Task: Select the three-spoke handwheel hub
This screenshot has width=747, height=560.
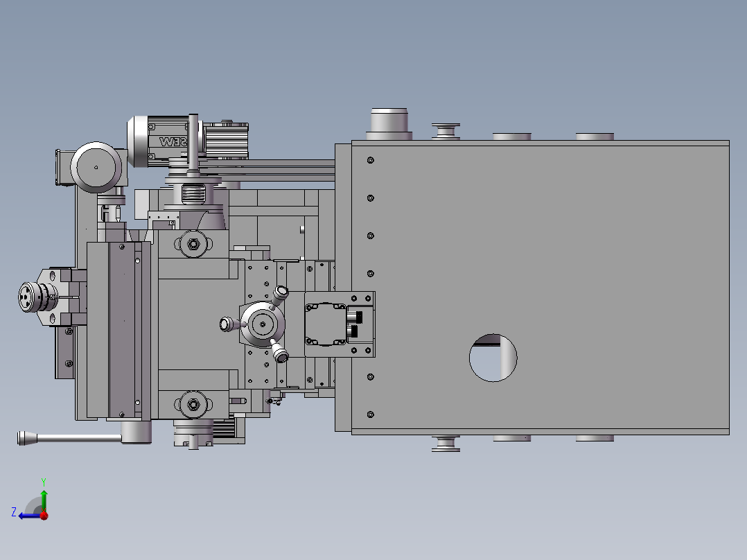Action: point(262,324)
